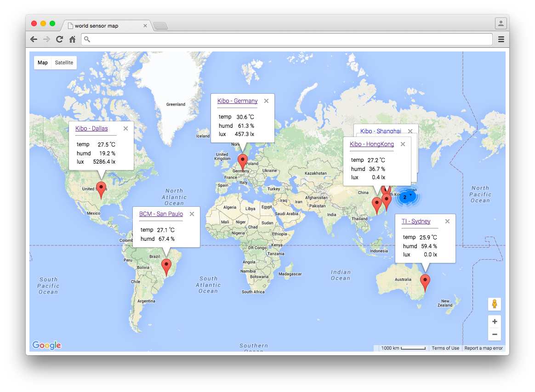Go back with the browser back arrow
The image size is (535, 392).
[34, 39]
